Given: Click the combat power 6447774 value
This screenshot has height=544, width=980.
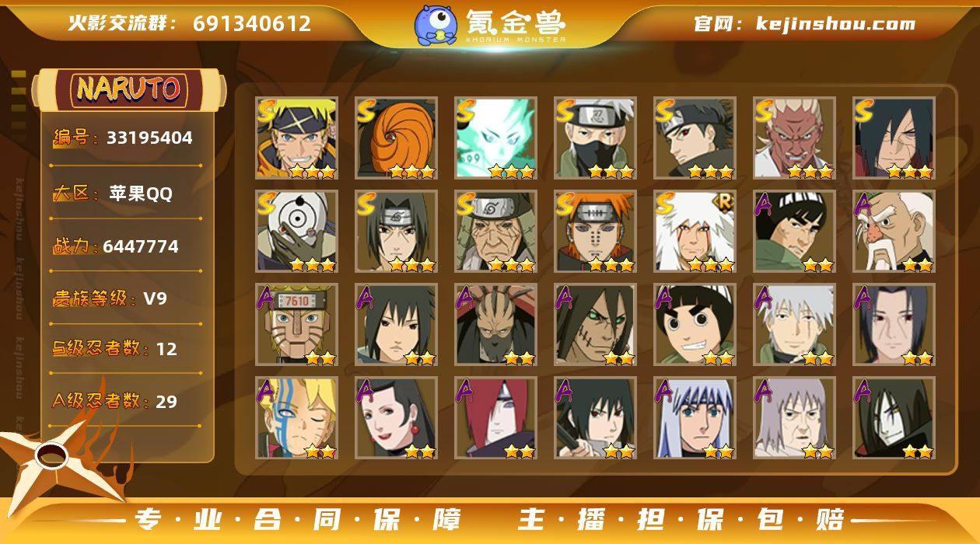Looking at the screenshot, I should (141, 246).
